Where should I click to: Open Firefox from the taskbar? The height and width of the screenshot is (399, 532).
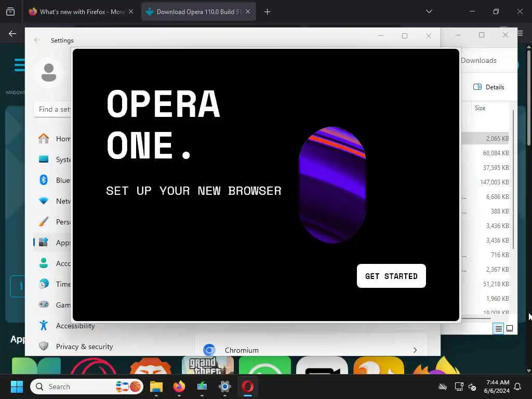(x=179, y=387)
